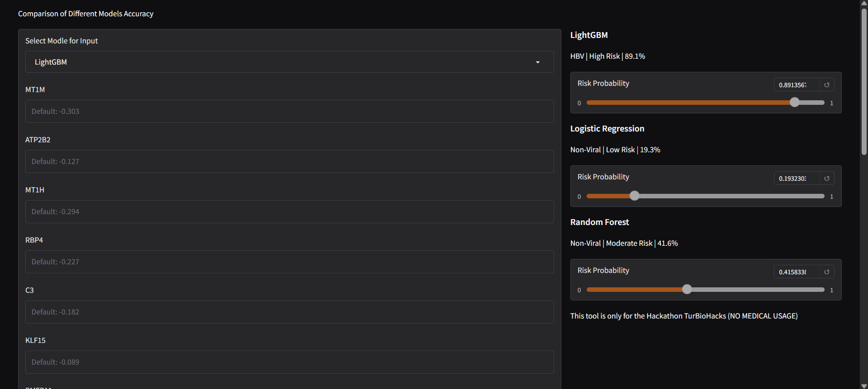
Task: Reset LightGBM risk probability value
Action: coord(827,85)
